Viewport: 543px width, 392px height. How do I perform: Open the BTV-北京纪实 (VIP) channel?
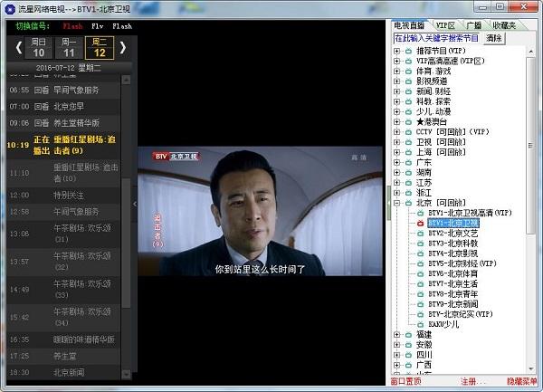pos(461,314)
